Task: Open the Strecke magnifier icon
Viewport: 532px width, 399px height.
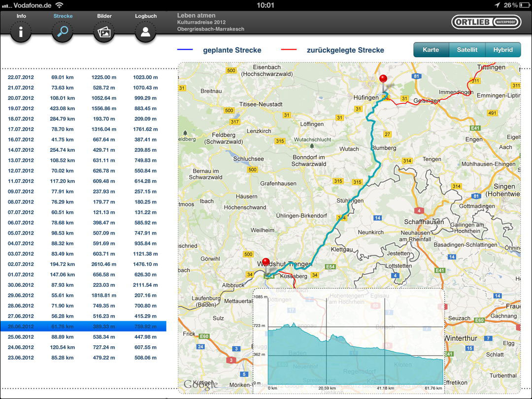Action: click(x=63, y=32)
